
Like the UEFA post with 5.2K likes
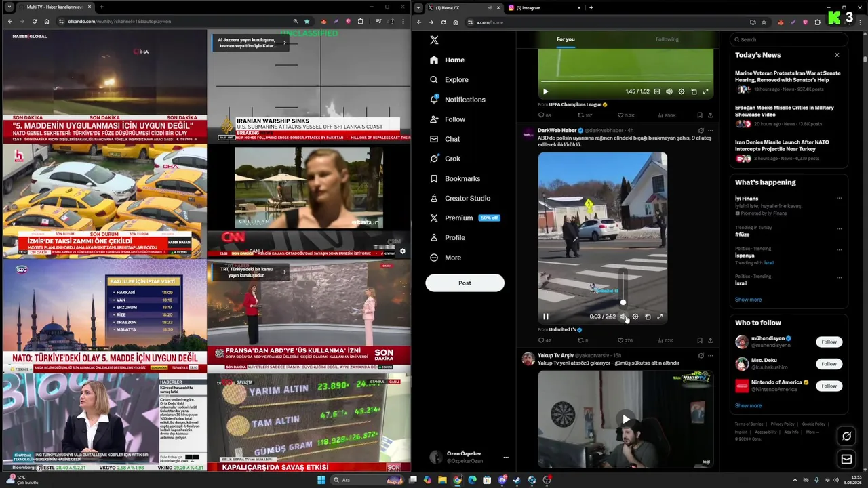625,115
